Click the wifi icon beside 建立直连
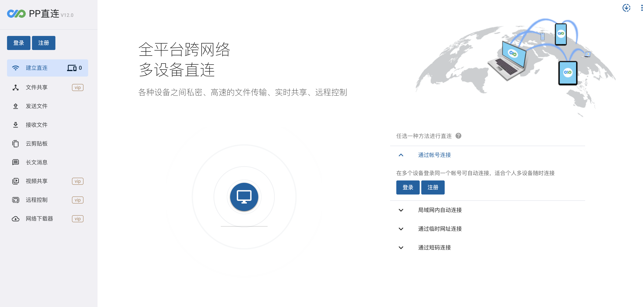The height and width of the screenshot is (307, 644). click(15, 68)
